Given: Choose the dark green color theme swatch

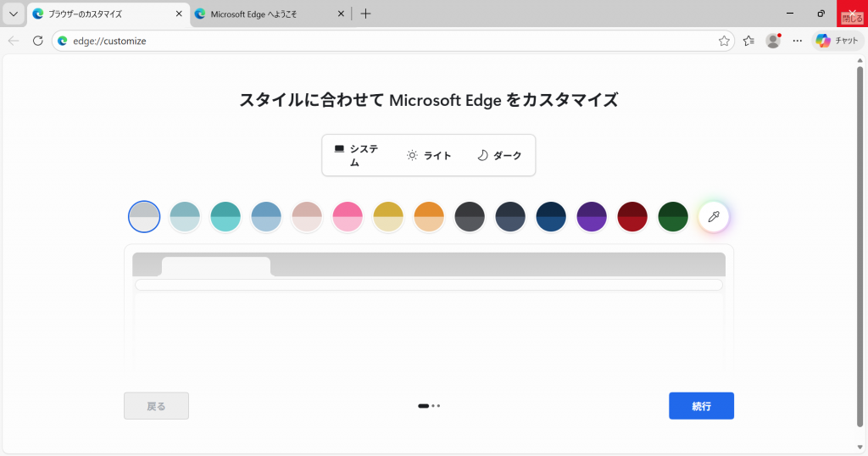Looking at the screenshot, I should [673, 217].
